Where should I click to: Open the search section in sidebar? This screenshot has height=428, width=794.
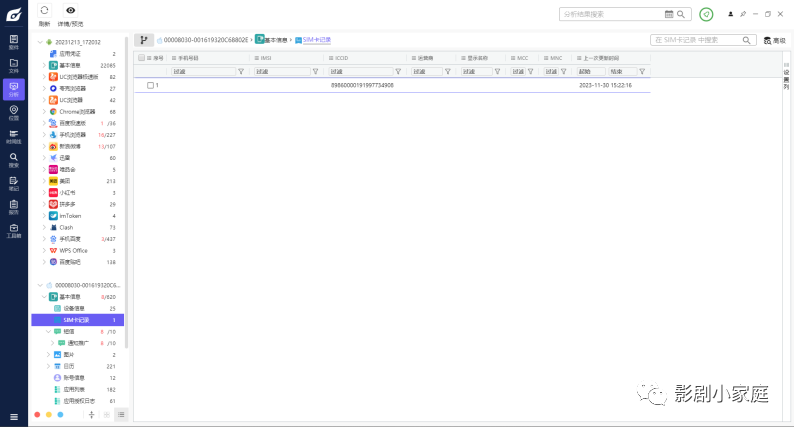(14, 160)
